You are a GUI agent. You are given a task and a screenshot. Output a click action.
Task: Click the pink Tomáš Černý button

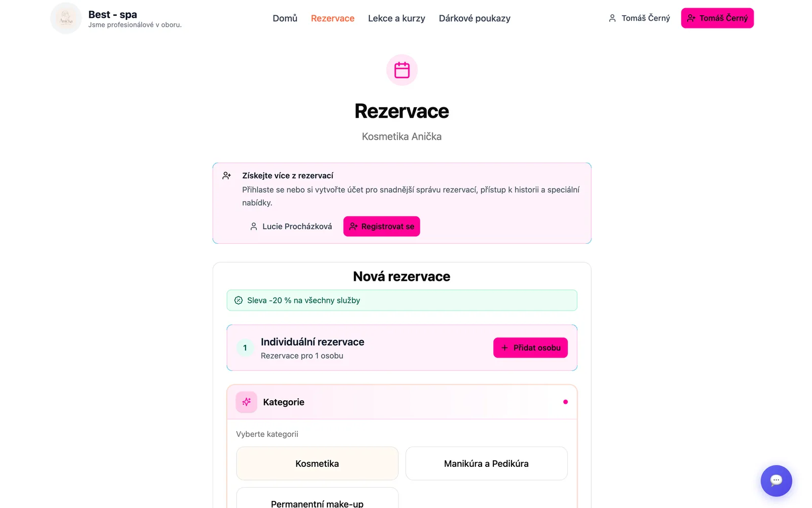pyautogui.click(x=717, y=18)
